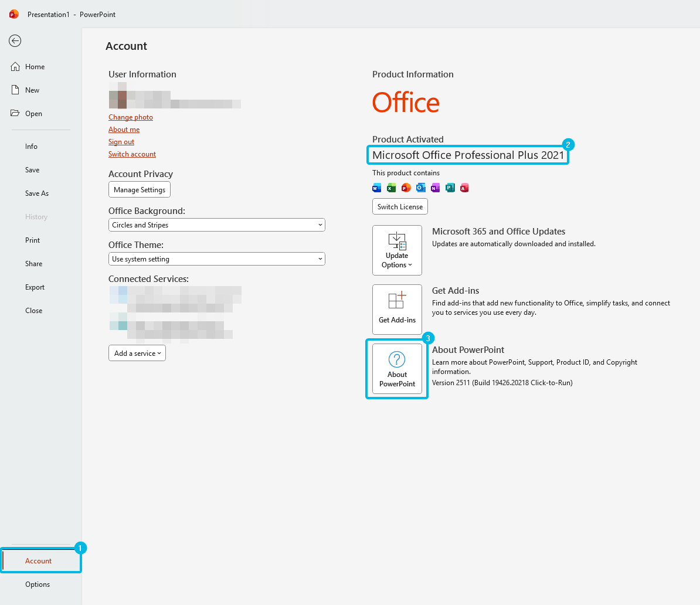Click the Switch License button
The width and height of the screenshot is (700, 605).
click(400, 207)
